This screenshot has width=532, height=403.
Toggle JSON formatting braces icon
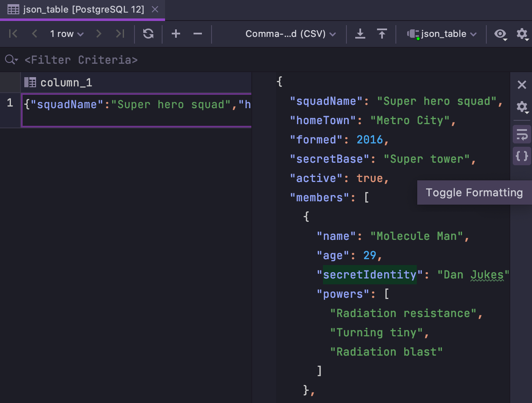pos(522,156)
